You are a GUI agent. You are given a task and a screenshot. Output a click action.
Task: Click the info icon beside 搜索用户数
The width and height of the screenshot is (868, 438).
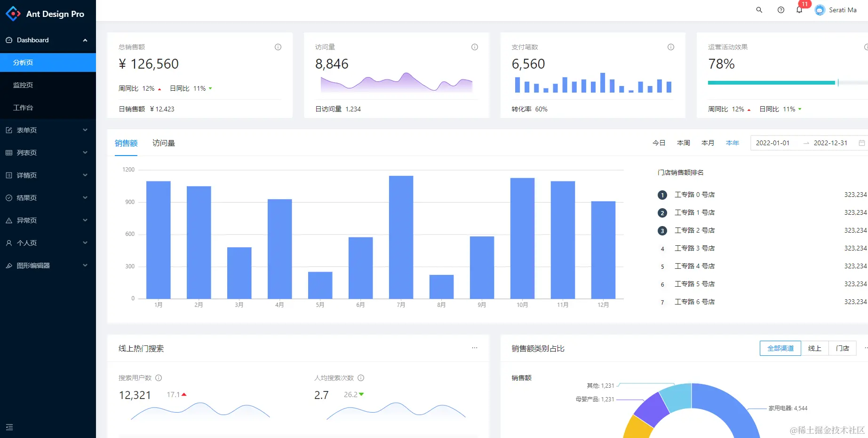[x=159, y=378]
